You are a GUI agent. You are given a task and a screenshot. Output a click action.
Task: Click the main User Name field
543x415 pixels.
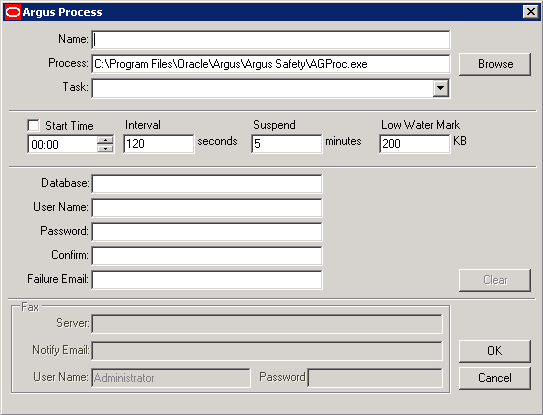207,208
